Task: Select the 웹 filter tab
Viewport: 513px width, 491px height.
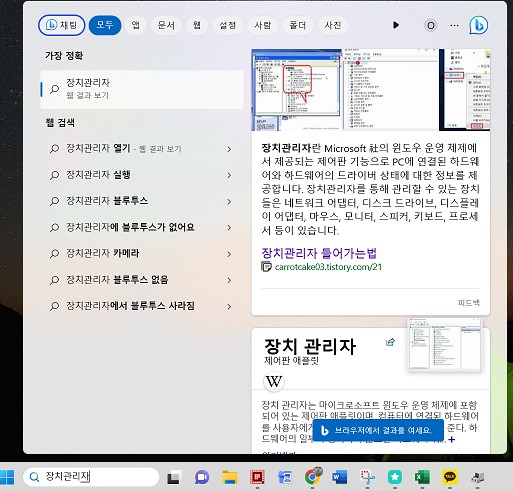Action: 197,25
